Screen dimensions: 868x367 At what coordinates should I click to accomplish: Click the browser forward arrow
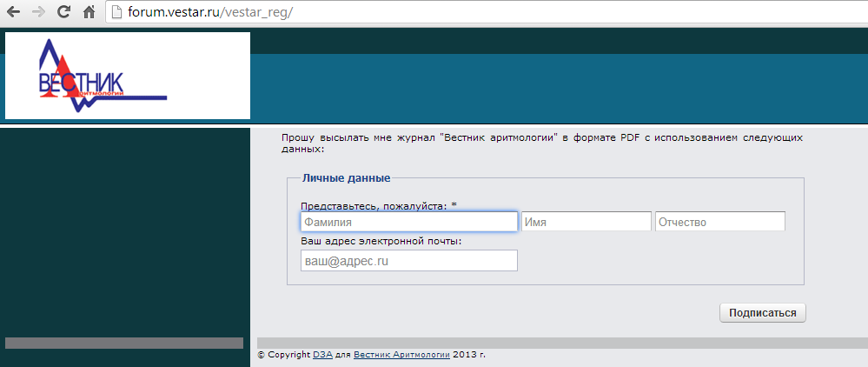click(38, 13)
